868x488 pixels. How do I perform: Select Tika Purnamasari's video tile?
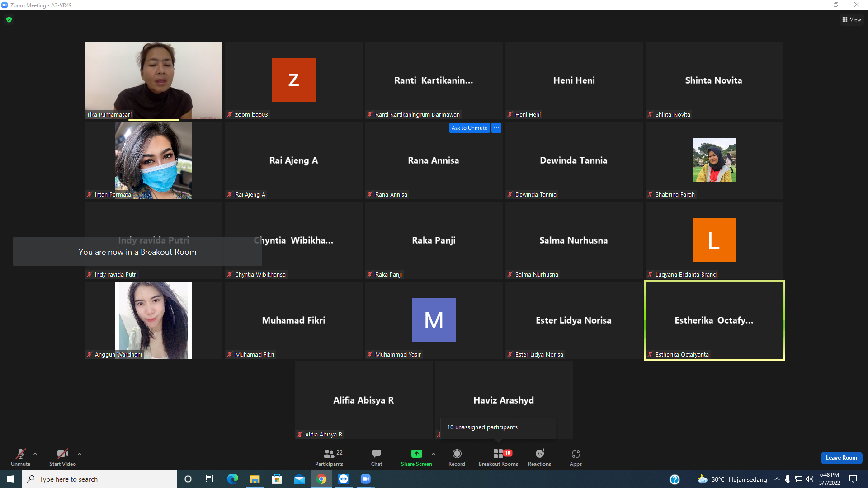pyautogui.click(x=154, y=80)
